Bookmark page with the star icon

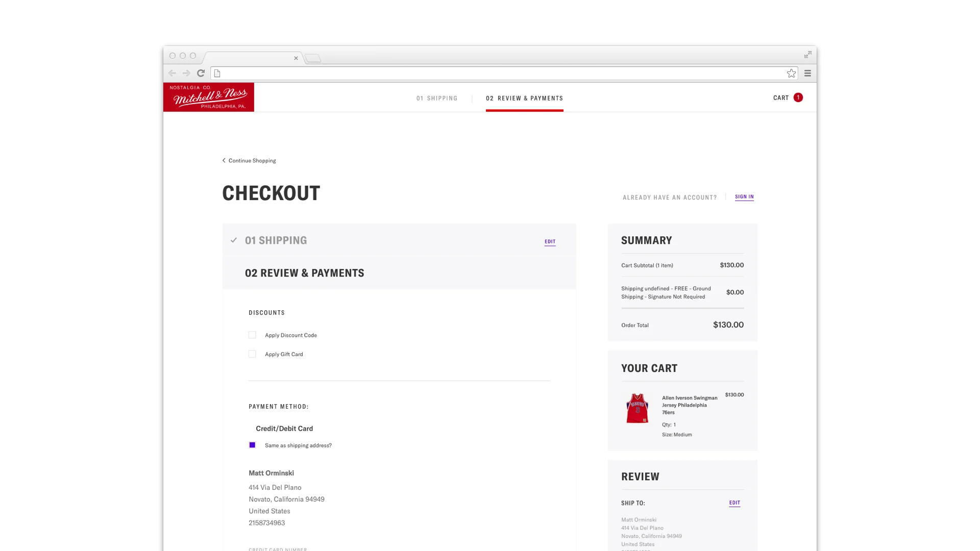tap(791, 73)
